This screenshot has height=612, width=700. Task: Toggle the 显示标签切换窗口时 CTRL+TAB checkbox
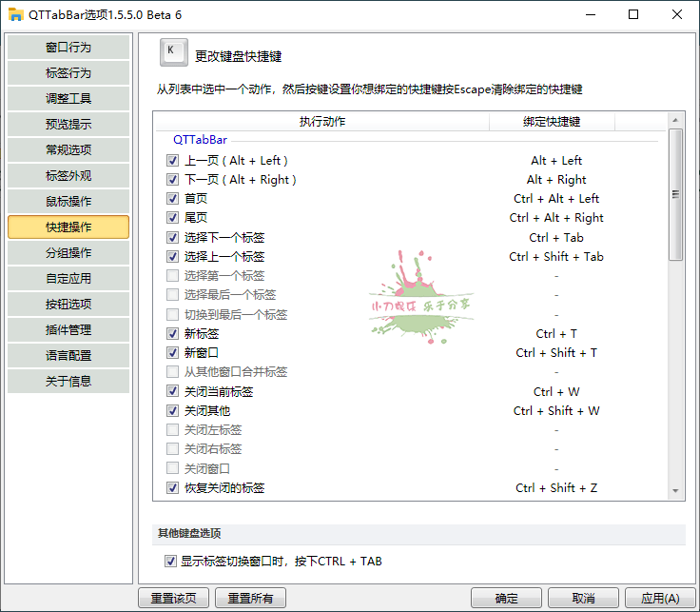[x=171, y=562]
